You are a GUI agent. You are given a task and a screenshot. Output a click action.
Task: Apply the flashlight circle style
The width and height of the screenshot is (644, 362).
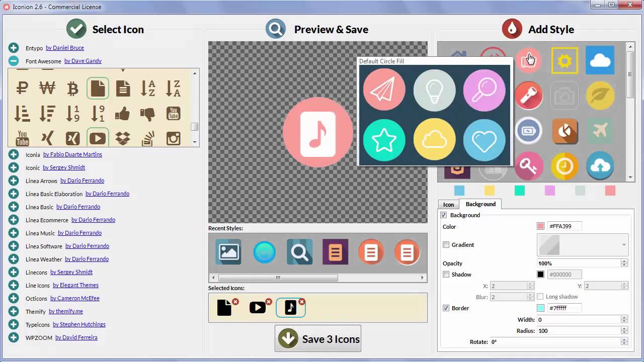tap(529, 96)
